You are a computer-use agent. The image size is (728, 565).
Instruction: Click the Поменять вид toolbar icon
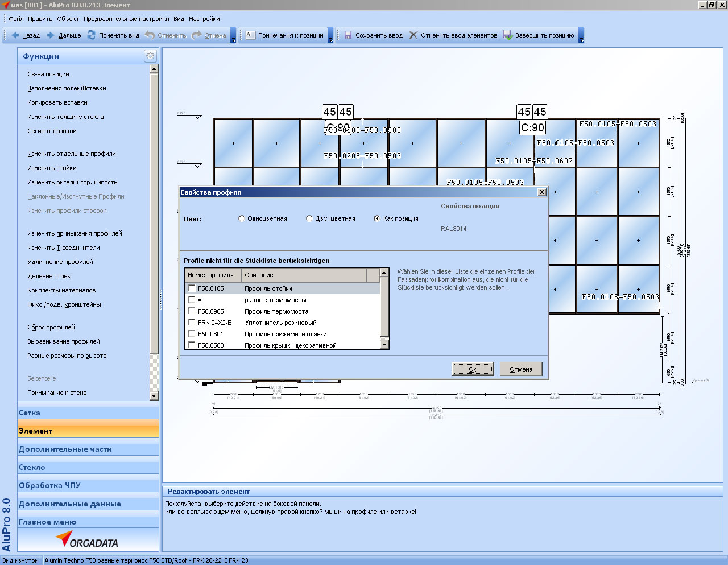coord(92,35)
